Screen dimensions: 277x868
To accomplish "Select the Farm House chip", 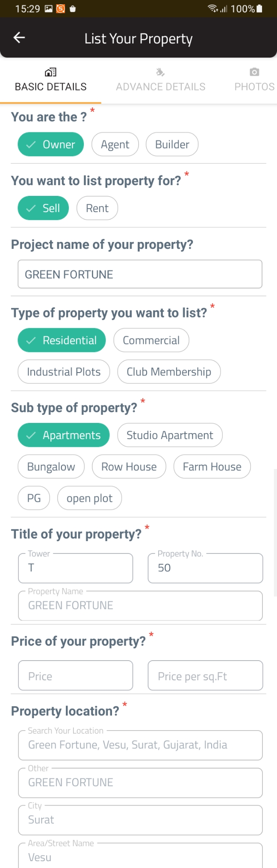I will coord(212,467).
